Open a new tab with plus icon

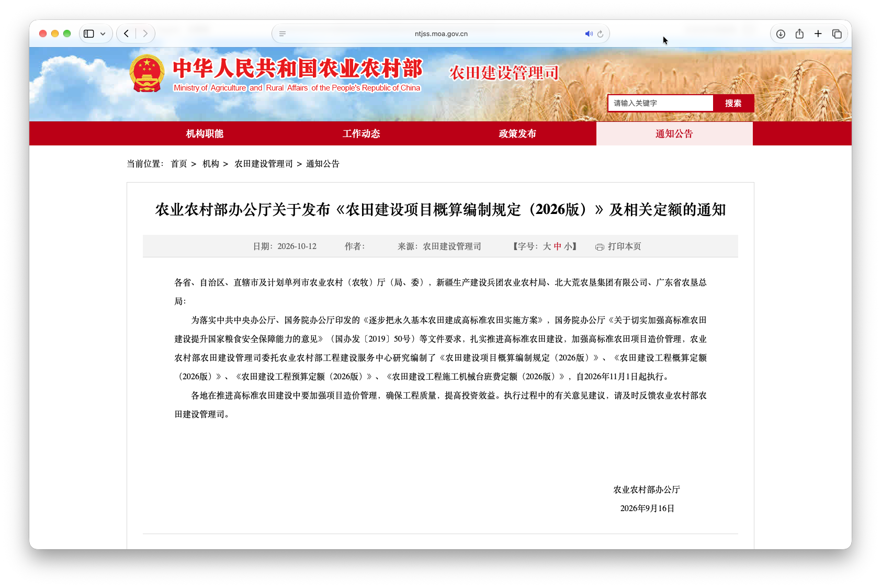(818, 33)
